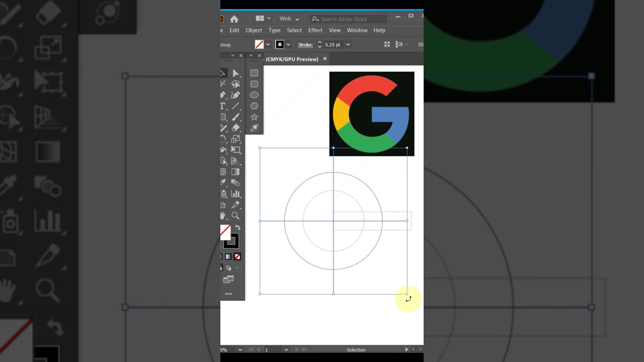Collapse the tools panel double-arrow
Image resolution: width=644 pixels, height=362 pixels.
click(233, 56)
